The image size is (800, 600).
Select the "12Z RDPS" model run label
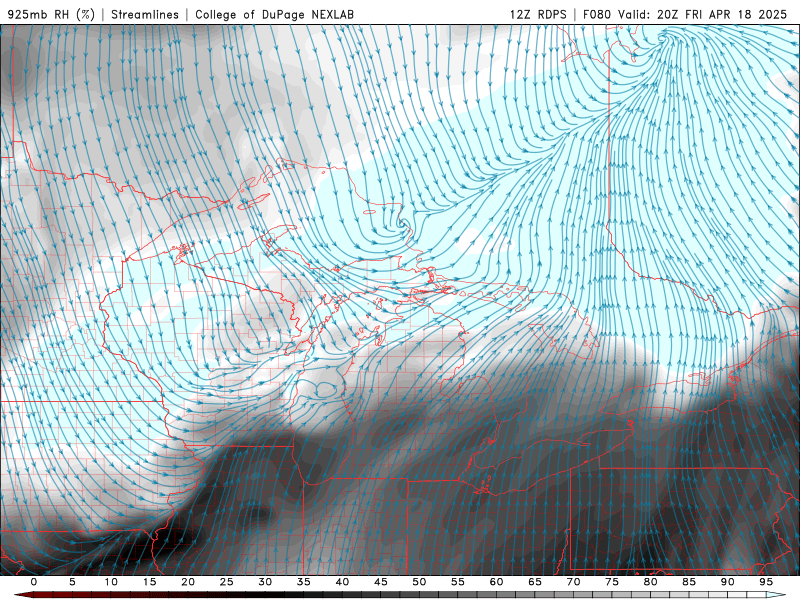point(538,14)
